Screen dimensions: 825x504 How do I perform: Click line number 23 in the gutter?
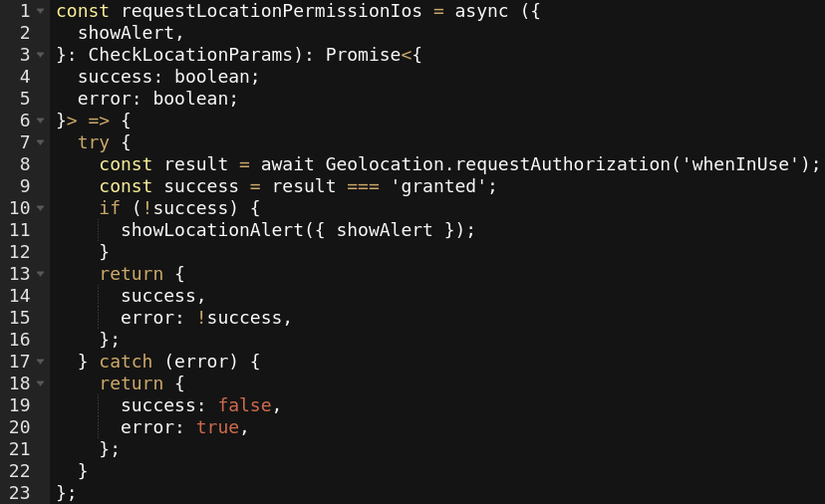[20, 493]
